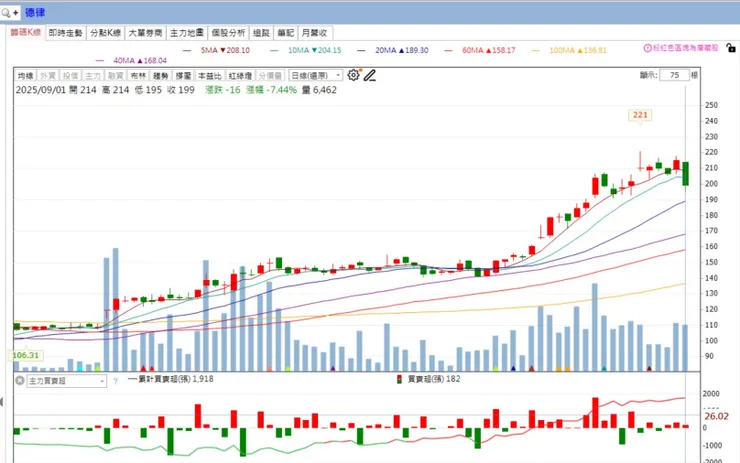The height and width of the screenshot is (463, 740).
Task: Click the 106.31 low price label
Action: click(25, 355)
